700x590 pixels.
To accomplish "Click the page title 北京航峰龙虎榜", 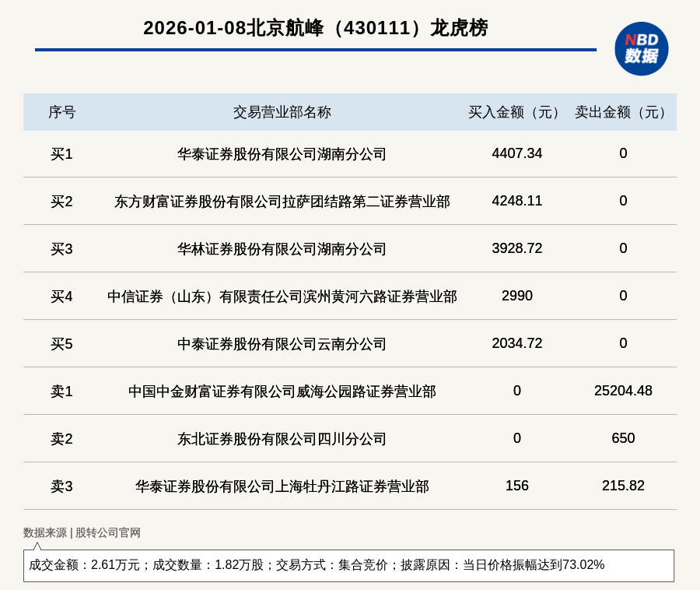I will click(315, 28).
